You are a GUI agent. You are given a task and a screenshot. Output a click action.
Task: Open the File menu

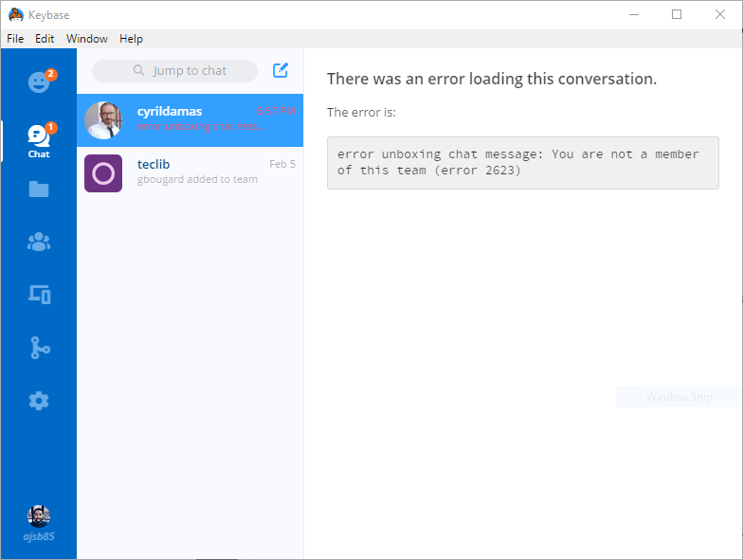pos(15,39)
